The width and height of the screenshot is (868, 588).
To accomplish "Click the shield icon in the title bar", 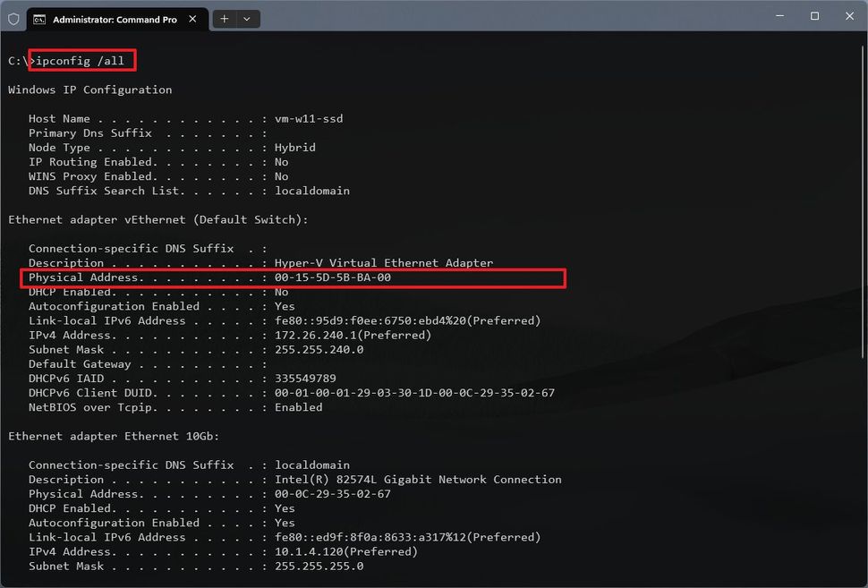I will coord(13,17).
